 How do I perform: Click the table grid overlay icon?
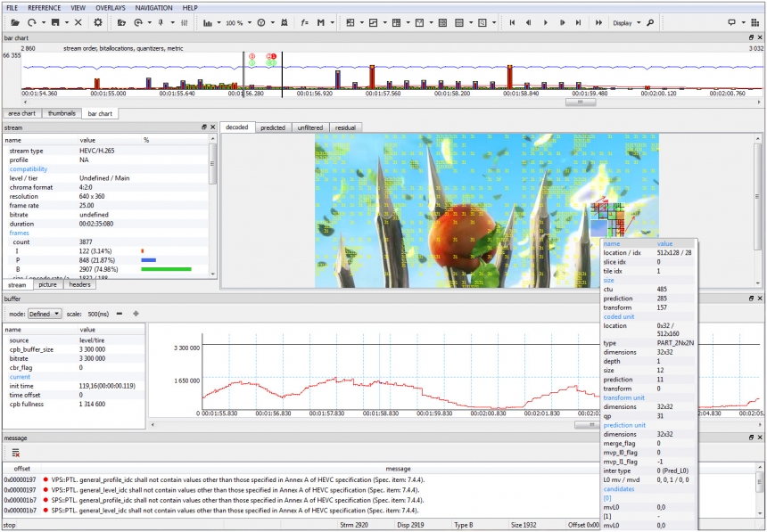click(x=397, y=22)
